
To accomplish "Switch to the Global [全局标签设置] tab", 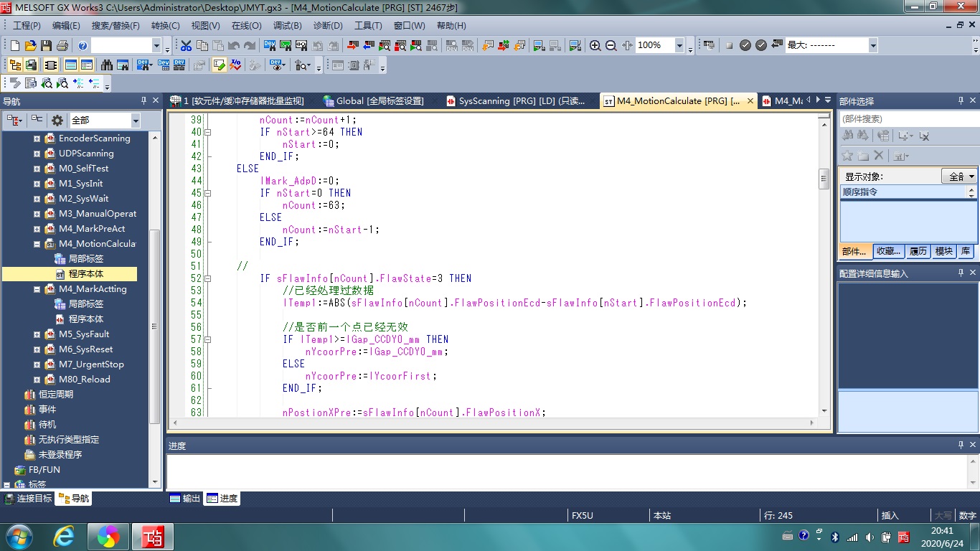I will tap(373, 101).
